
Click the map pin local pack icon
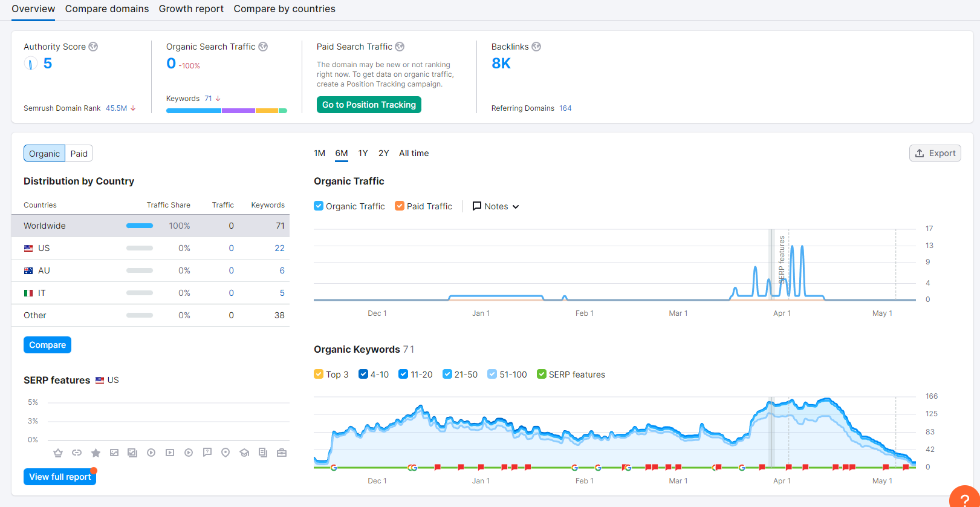pyautogui.click(x=226, y=453)
